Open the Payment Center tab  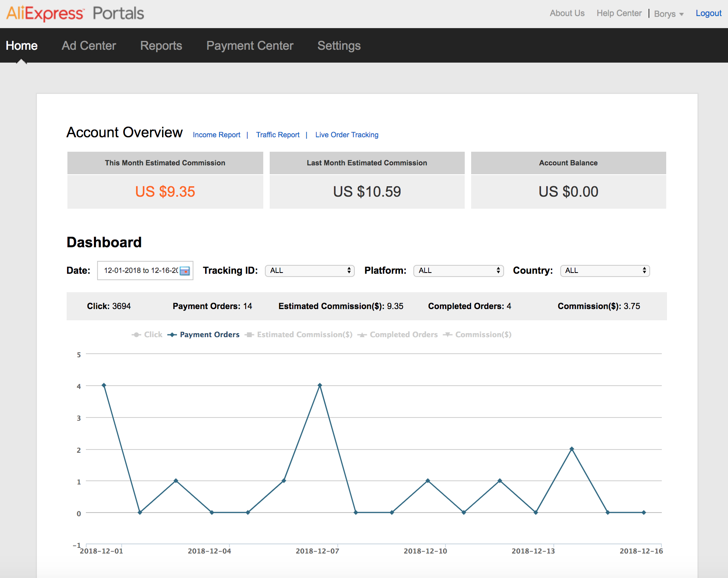pos(250,46)
